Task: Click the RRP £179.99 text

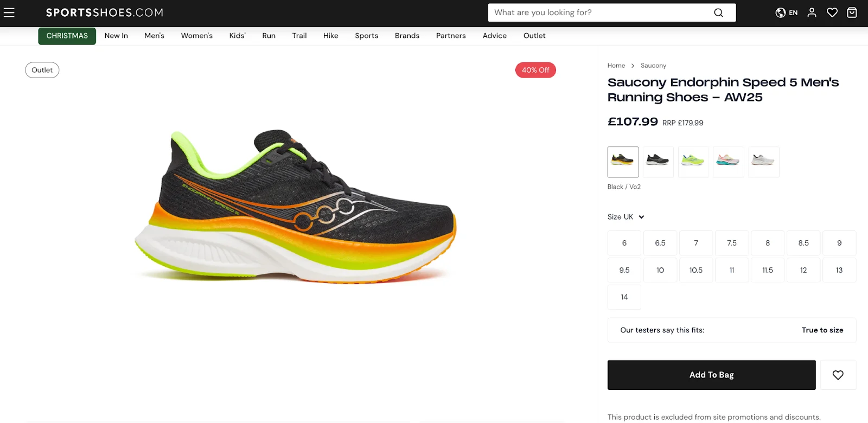Action: tap(683, 123)
